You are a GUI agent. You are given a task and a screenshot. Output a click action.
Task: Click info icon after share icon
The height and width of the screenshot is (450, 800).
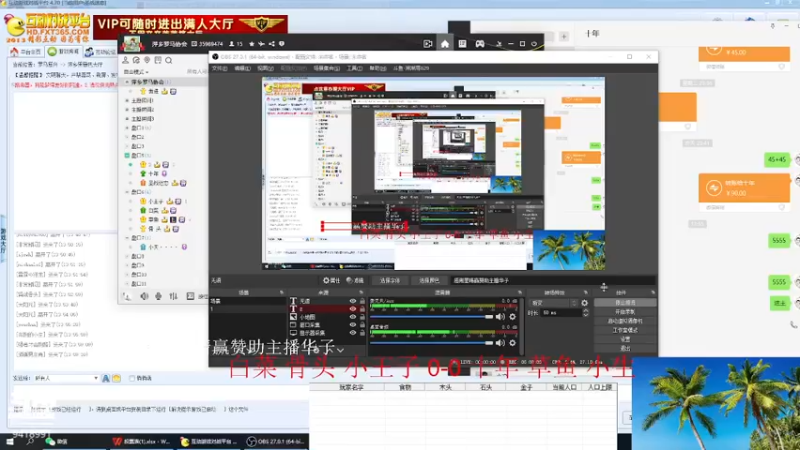(282, 44)
